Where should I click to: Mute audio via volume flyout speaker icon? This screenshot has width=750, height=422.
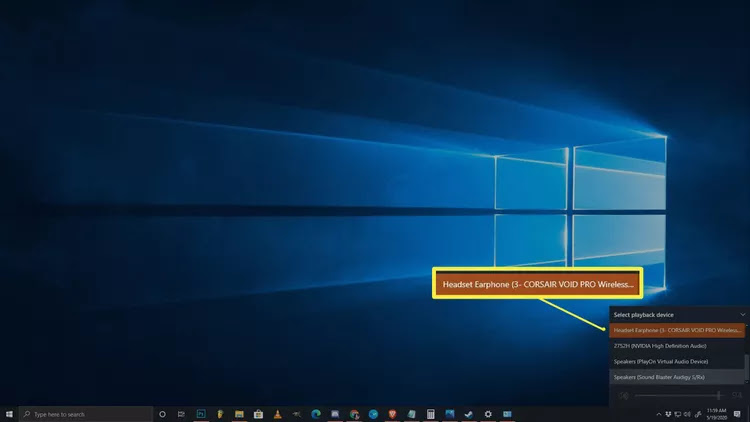(x=623, y=395)
